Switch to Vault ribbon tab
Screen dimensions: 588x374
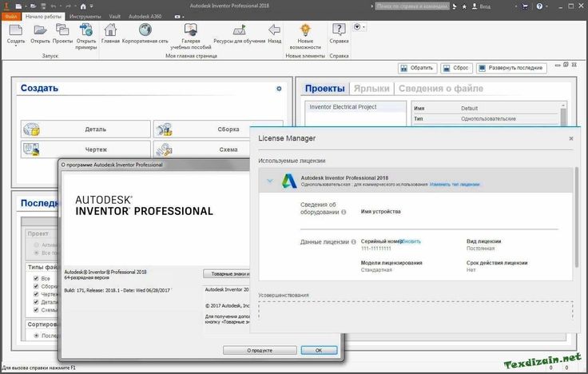pos(115,17)
